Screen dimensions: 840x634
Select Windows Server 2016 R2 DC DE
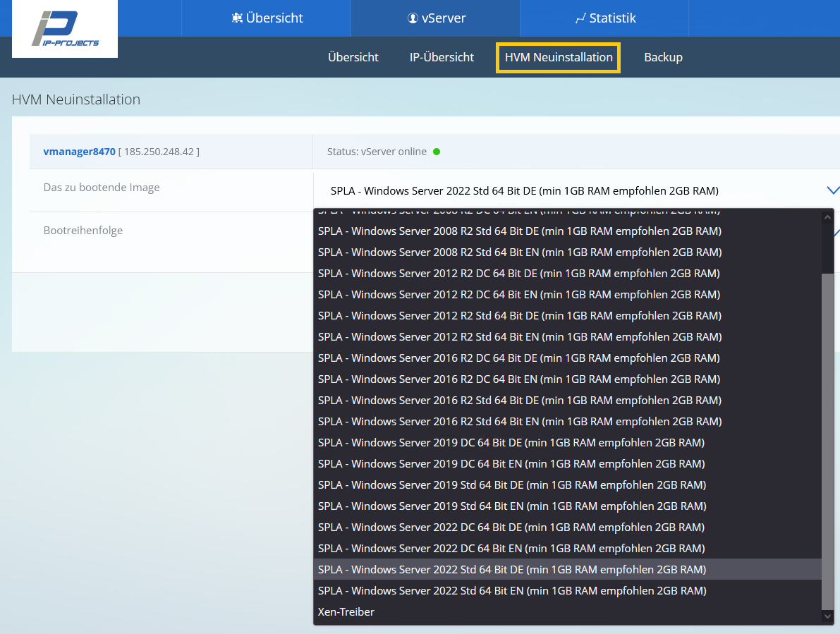[x=567, y=358]
